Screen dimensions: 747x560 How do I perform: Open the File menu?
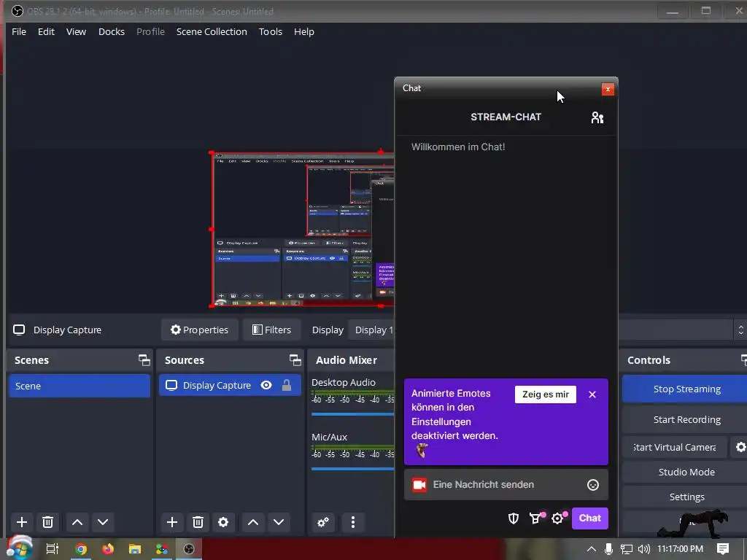[19, 31]
